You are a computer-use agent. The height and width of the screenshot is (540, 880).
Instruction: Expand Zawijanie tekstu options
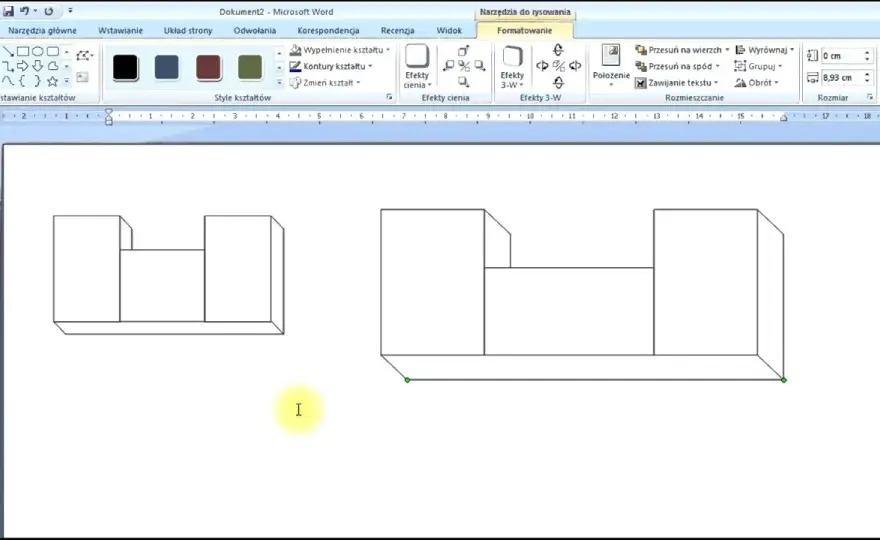pyautogui.click(x=676, y=83)
